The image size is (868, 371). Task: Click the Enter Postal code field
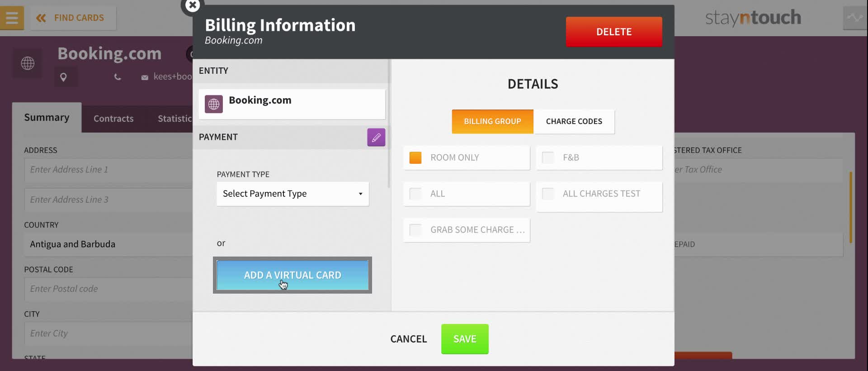pyautogui.click(x=108, y=289)
